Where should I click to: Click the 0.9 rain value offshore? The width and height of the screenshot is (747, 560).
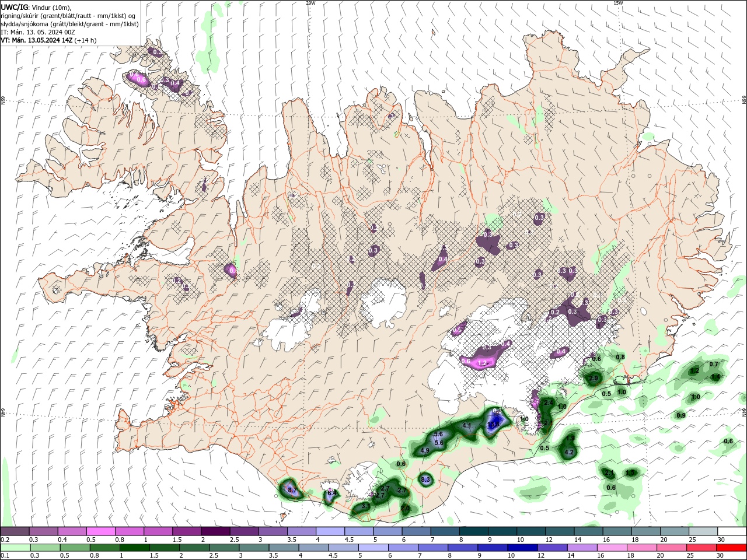click(681, 415)
